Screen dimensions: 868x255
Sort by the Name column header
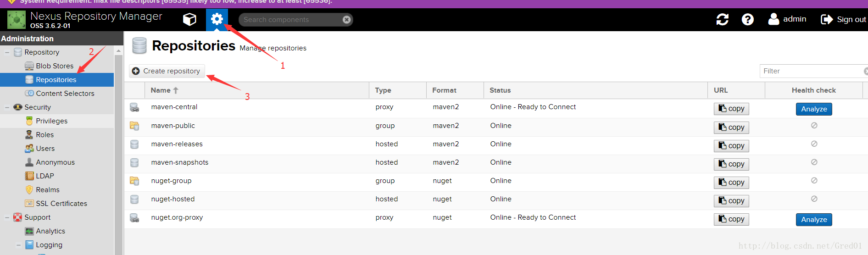click(x=257, y=90)
